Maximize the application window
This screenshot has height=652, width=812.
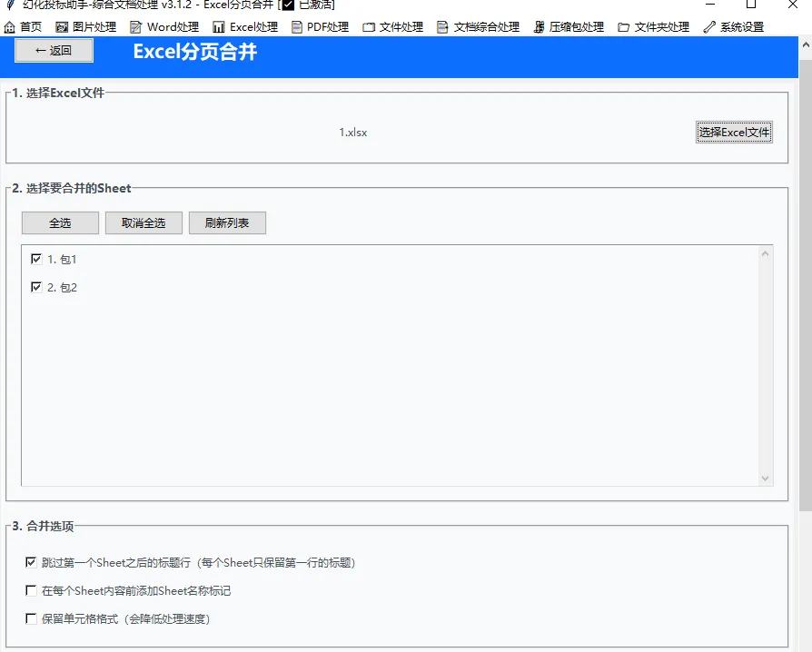coord(751,5)
